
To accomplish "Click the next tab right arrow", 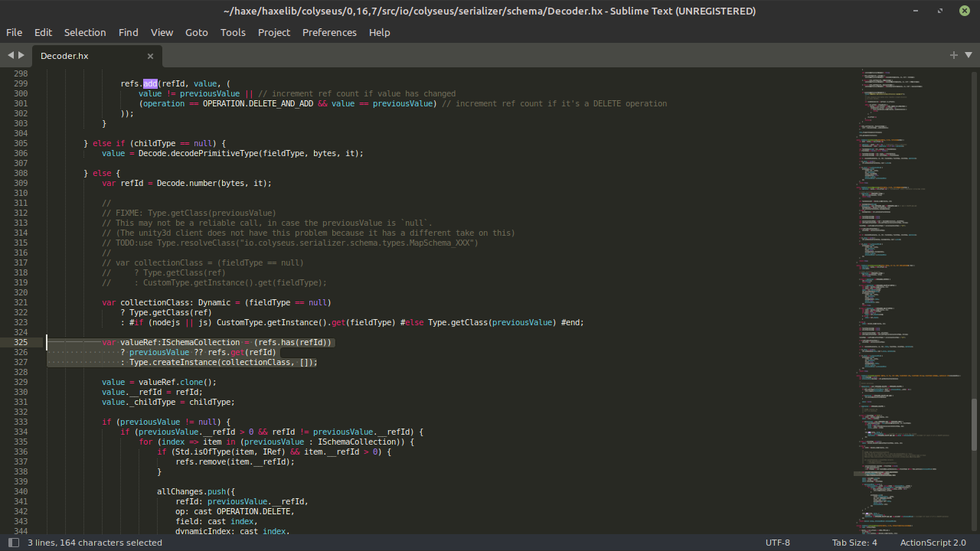I will [x=21, y=55].
